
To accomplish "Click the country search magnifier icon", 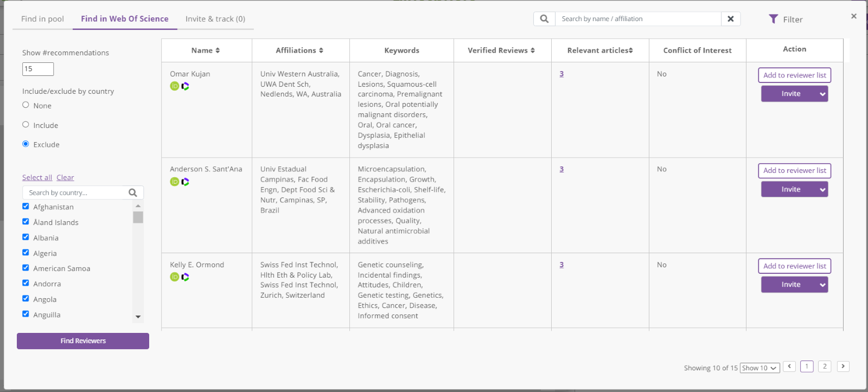I will click(133, 192).
